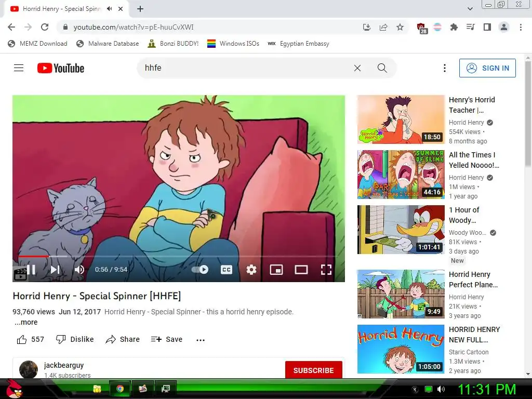Open tab search chevron
532x399 pixels.
coord(470,9)
